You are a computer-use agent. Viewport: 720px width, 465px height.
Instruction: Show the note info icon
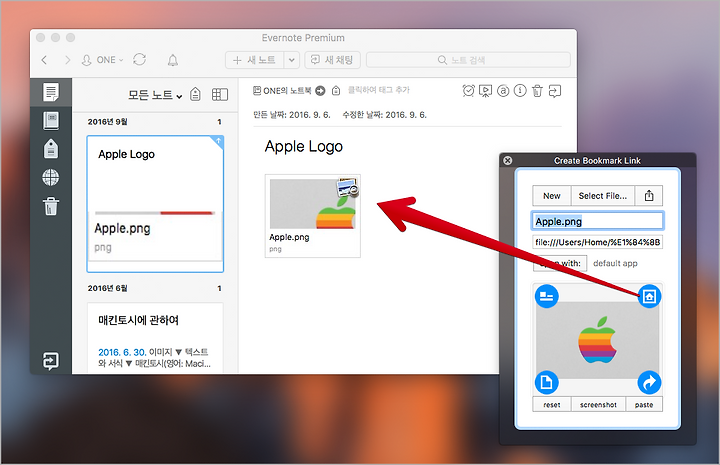tap(520, 91)
